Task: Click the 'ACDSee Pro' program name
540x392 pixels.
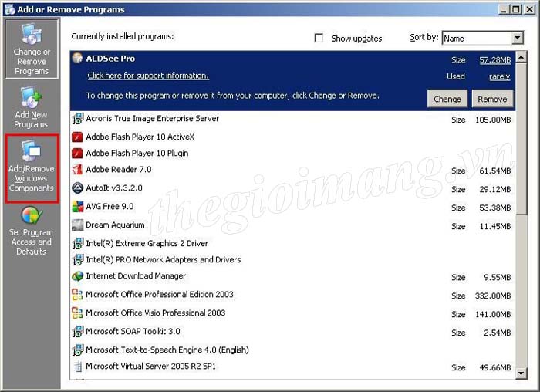Action: [110, 59]
